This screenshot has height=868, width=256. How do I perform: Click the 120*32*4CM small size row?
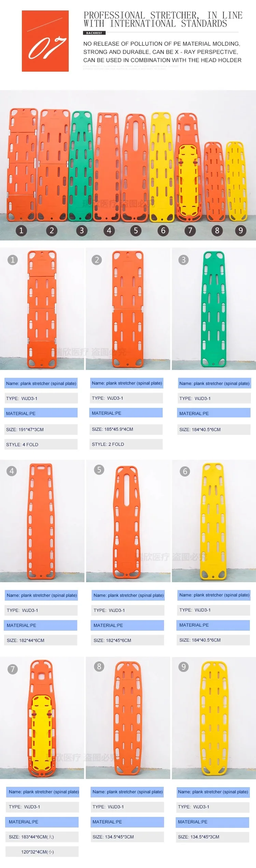[x=42, y=852]
